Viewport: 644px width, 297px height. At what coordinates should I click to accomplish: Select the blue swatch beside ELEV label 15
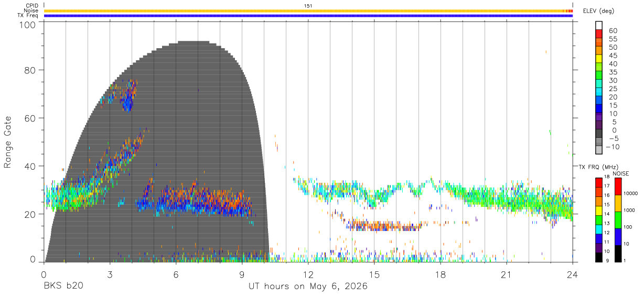(599, 109)
